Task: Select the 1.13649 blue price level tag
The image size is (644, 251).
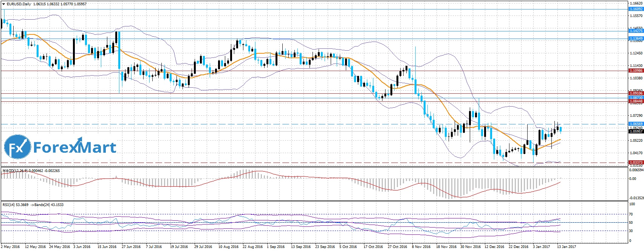Action: (x=636, y=39)
